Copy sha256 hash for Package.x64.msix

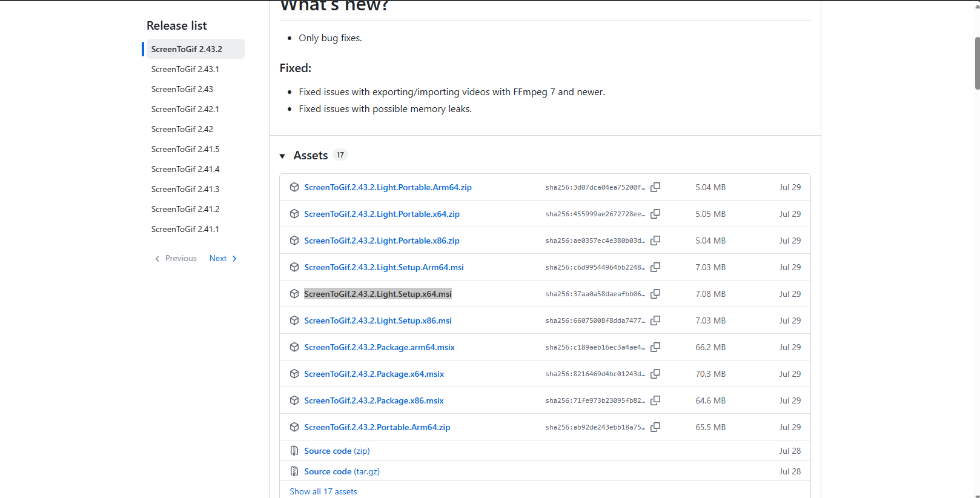coord(655,374)
